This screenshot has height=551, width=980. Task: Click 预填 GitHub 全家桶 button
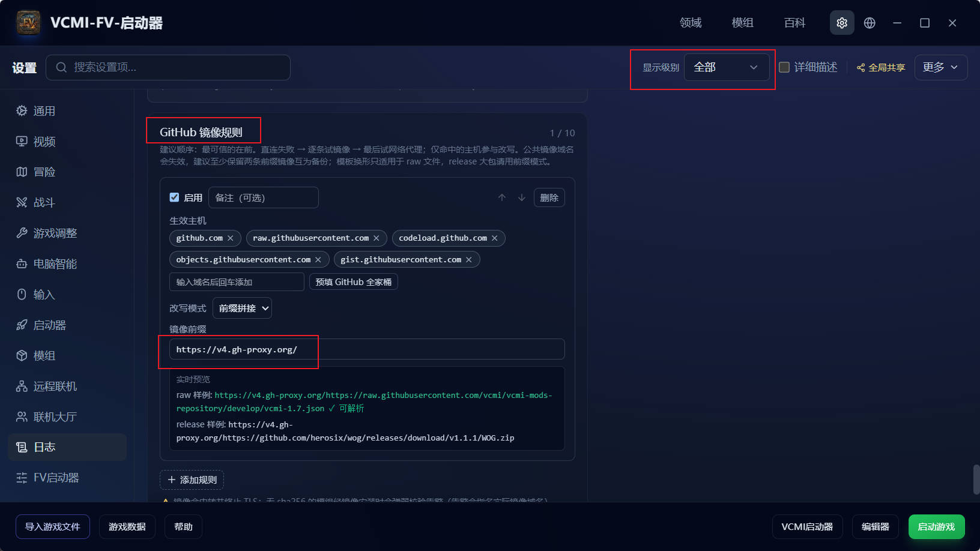pos(354,282)
